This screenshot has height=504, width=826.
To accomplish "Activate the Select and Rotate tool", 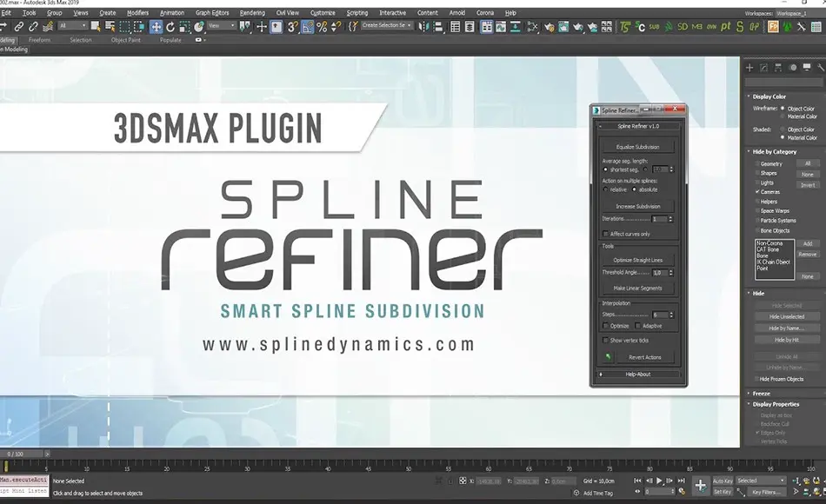I will (170, 26).
